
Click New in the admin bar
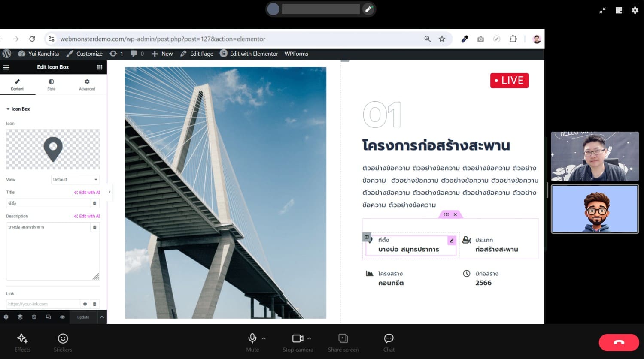162,54
